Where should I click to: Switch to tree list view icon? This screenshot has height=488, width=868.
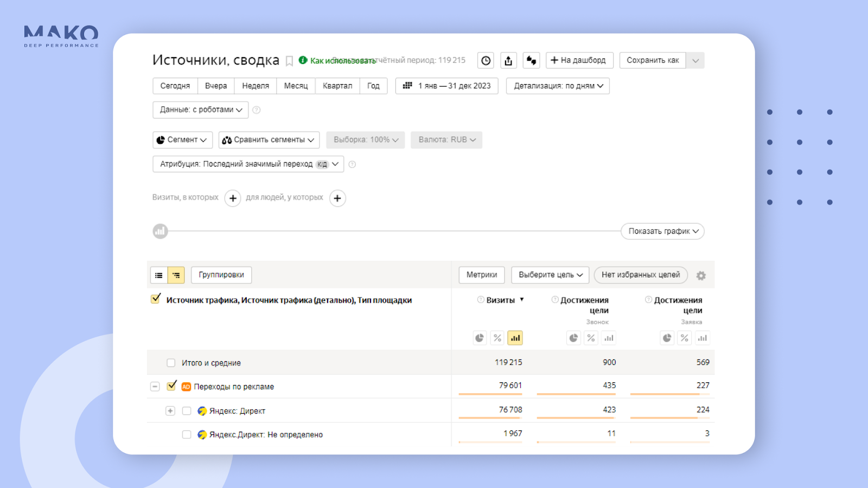coord(176,275)
